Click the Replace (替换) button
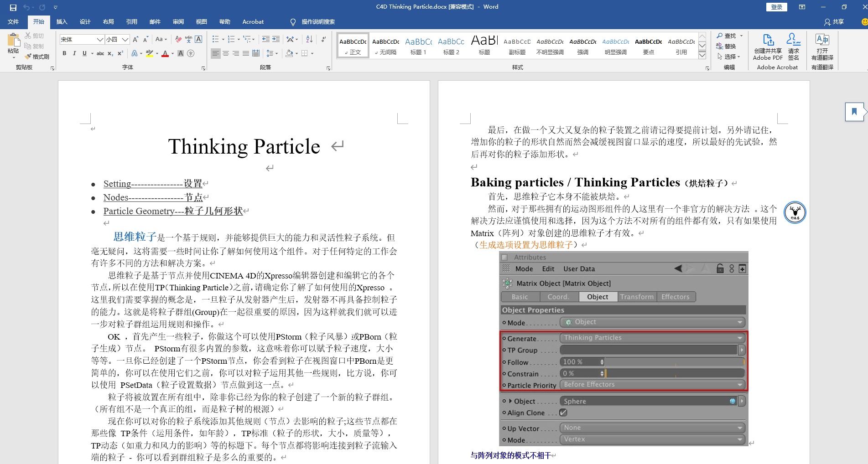The height and width of the screenshot is (464, 868). (726, 46)
